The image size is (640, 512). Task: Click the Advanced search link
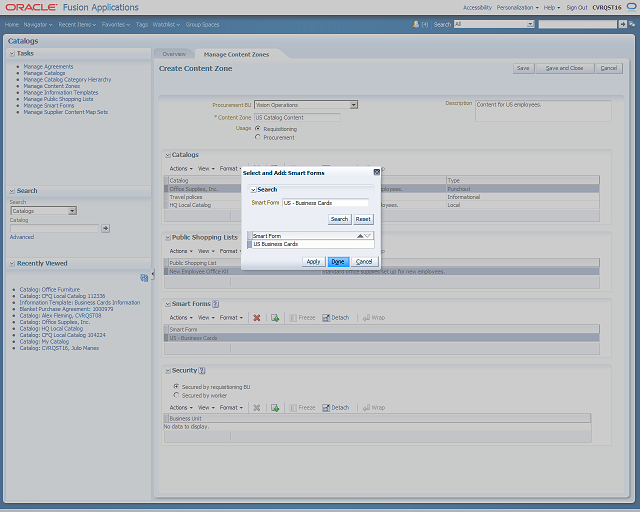[22, 237]
